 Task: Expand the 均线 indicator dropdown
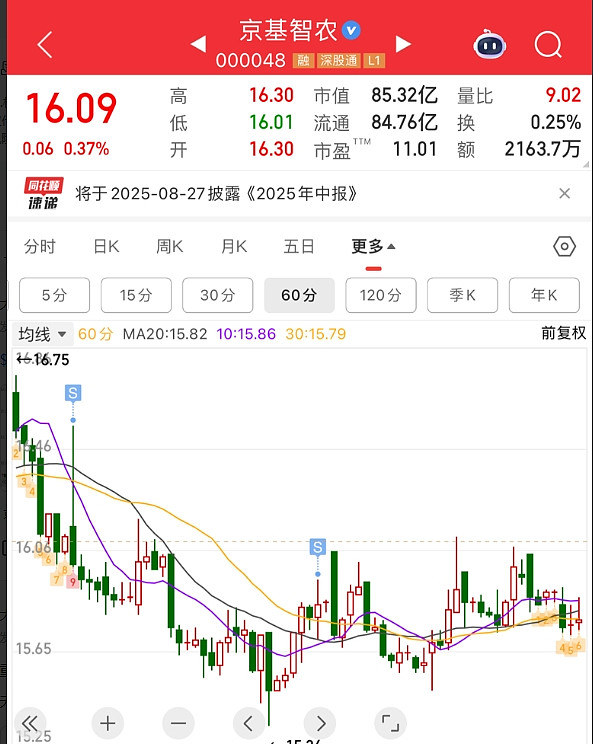[42, 334]
